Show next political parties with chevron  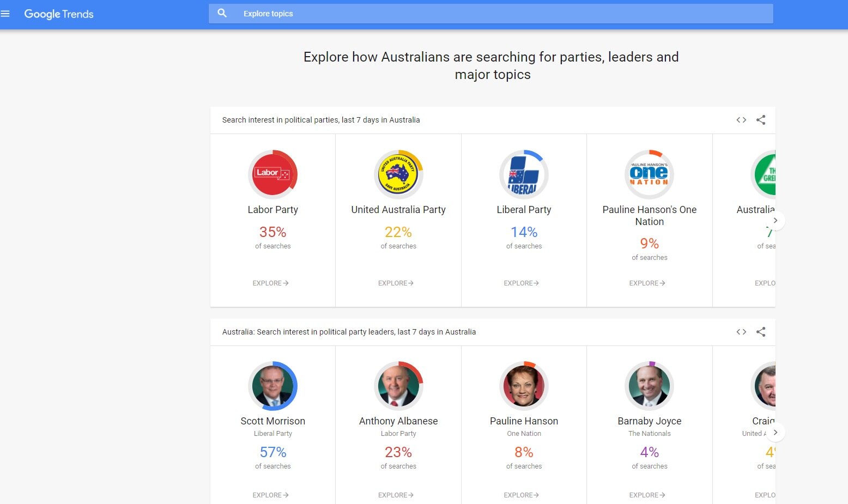(x=775, y=221)
